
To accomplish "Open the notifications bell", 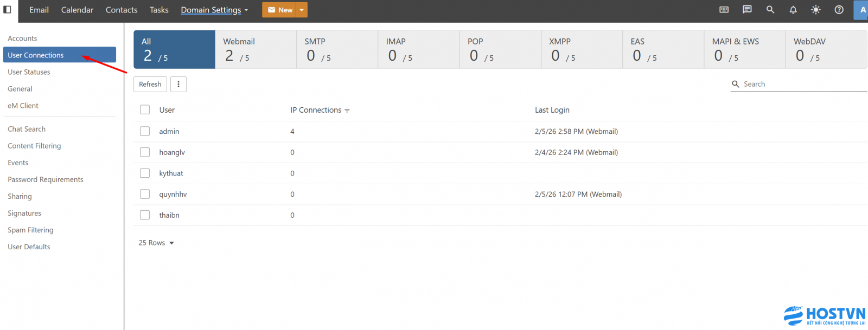I will click(x=793, y=10).
